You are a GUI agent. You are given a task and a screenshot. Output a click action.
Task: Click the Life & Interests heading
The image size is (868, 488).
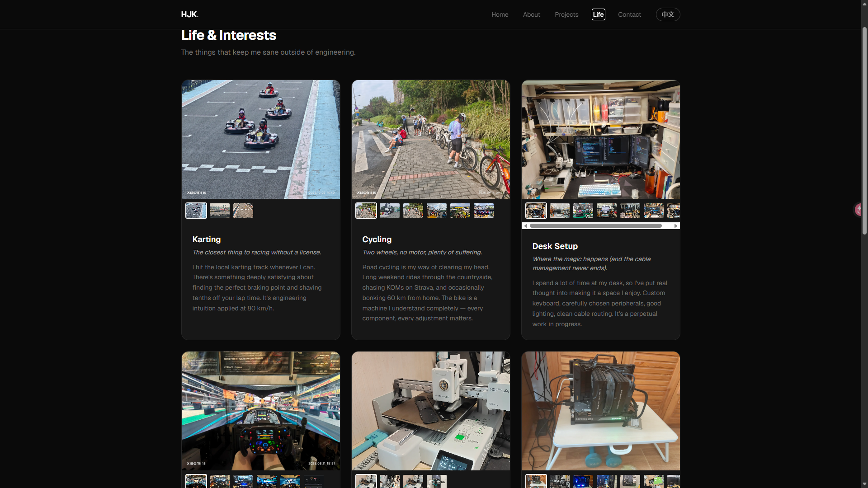pyautogui.click(x=229, y=35)
